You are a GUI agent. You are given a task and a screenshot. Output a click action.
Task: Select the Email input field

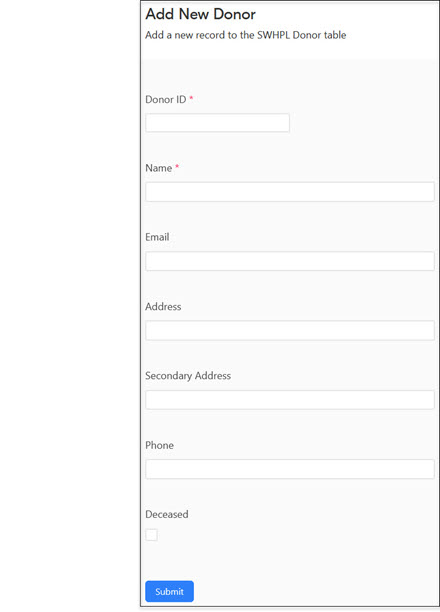[x=290, y=261]
